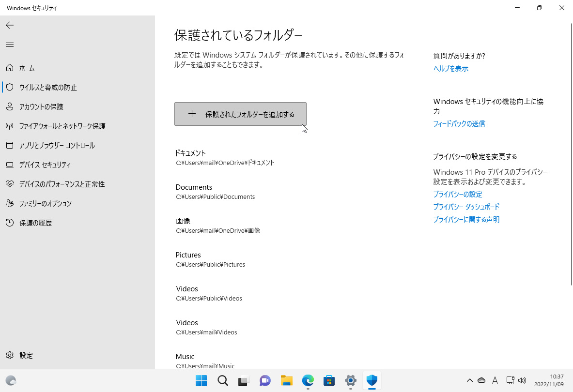Go to ホーム in sidebar
This screenshot has width=573, height=392.
tap(27, 68)
